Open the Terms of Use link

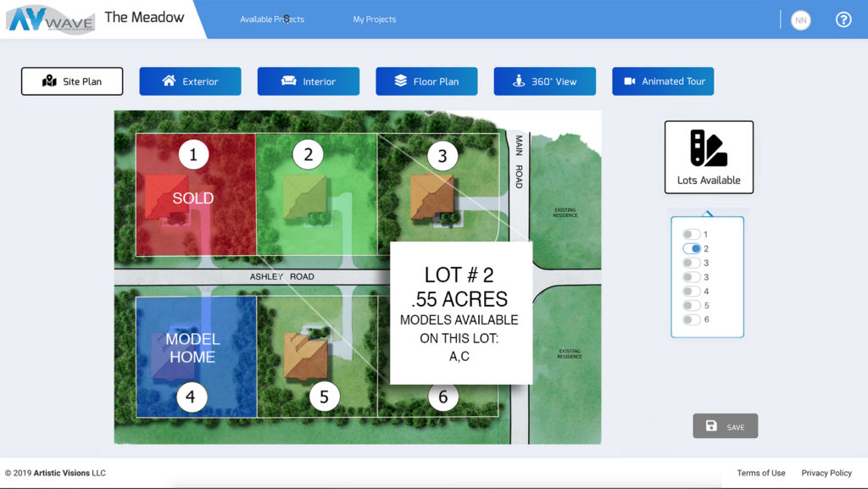tap(760, 473)
